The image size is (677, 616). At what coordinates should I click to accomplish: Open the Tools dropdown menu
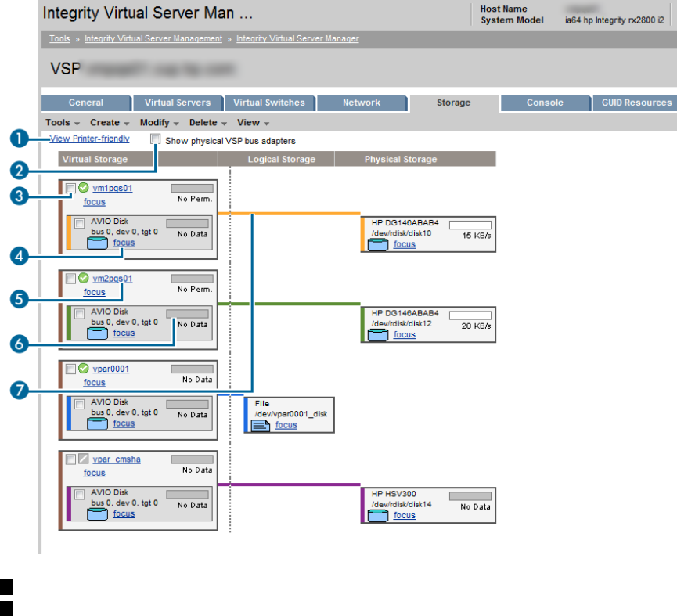(x=61, y=123)
